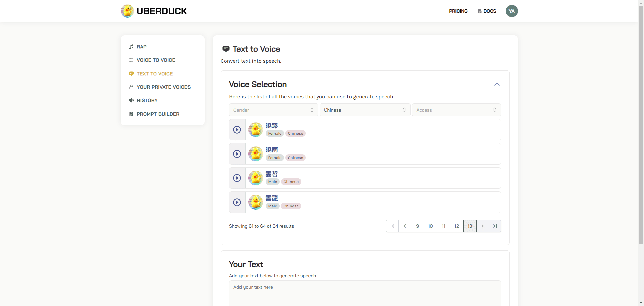This screenshot has height=306, width=644.
Task: Open the Access filter dropdown
Action: click(456, 110)
